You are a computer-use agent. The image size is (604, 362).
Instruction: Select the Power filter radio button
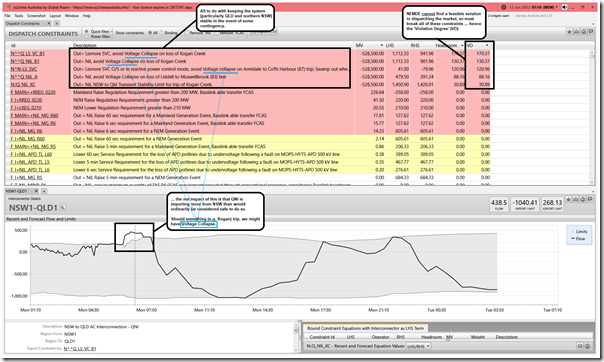[87, 36]
